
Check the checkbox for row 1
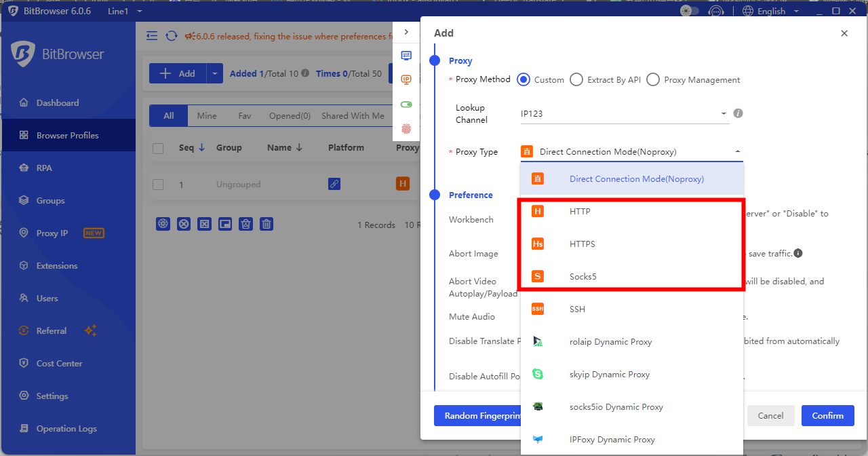point(158,185)
